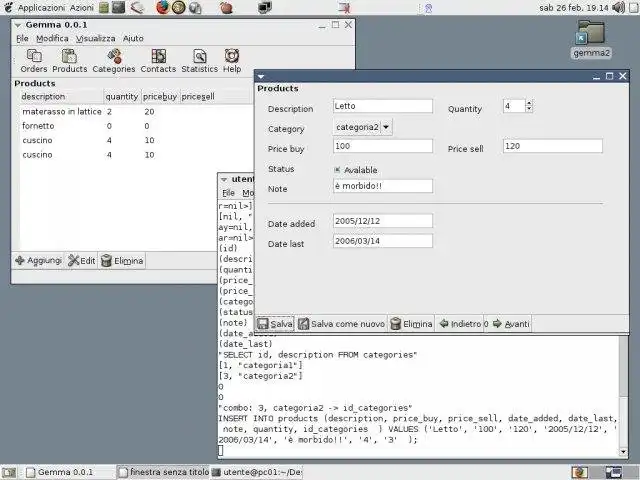Click the Date added field 2005/12/12

(383, 221)
